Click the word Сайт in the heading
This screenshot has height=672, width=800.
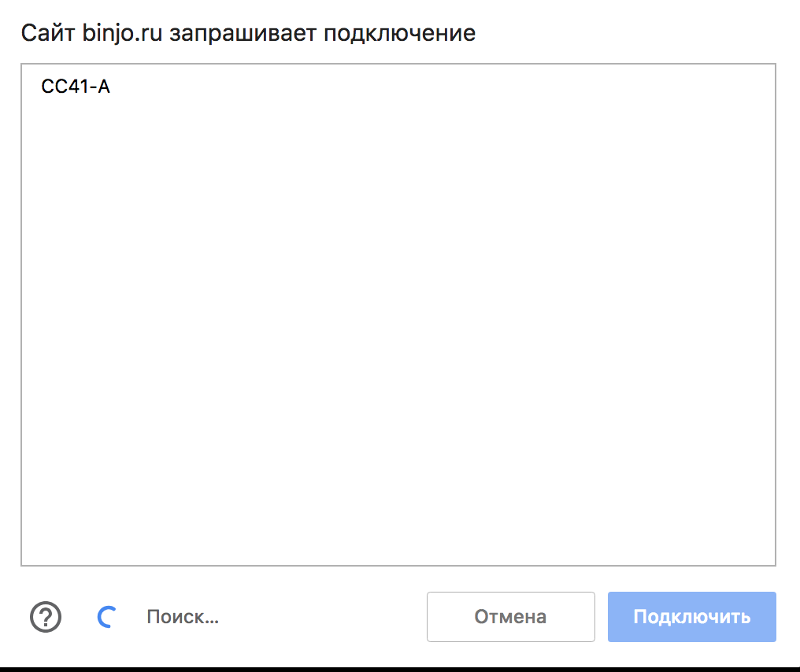coord(47,34)
